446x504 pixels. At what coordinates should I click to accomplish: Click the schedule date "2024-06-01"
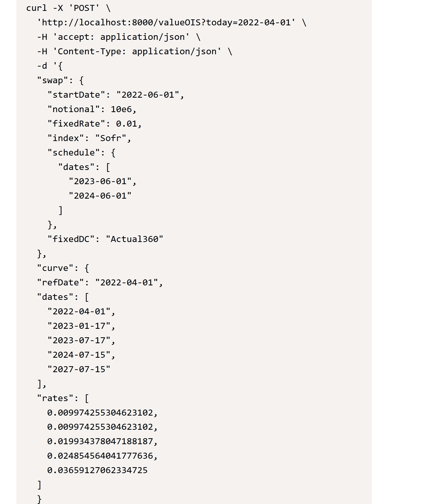pos(100,196)
